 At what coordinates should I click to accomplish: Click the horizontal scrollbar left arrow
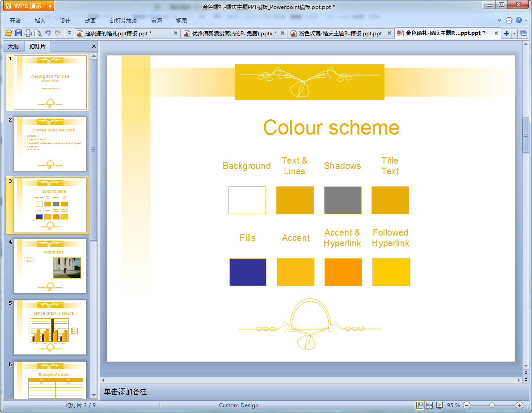[103, 380]
